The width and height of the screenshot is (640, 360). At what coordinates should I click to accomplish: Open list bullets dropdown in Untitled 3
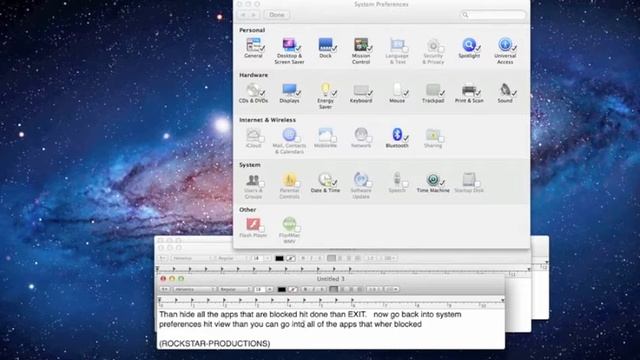pos(391,289)
